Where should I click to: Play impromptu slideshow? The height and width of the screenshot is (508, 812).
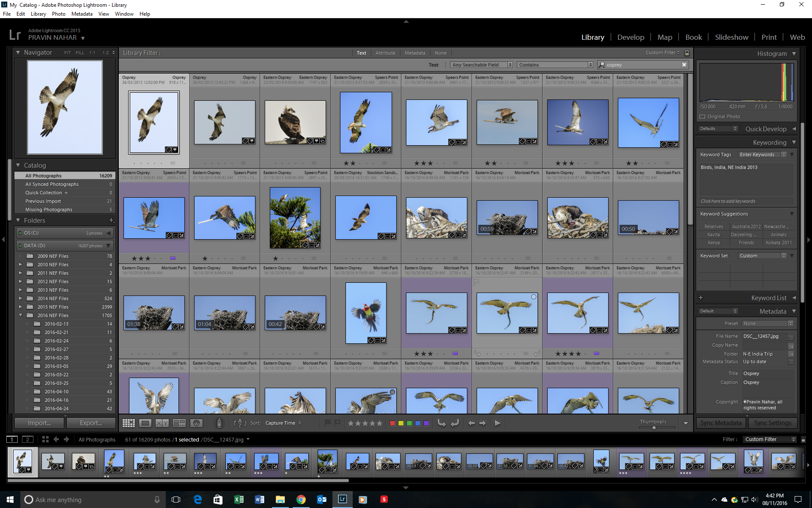point(498,423)
